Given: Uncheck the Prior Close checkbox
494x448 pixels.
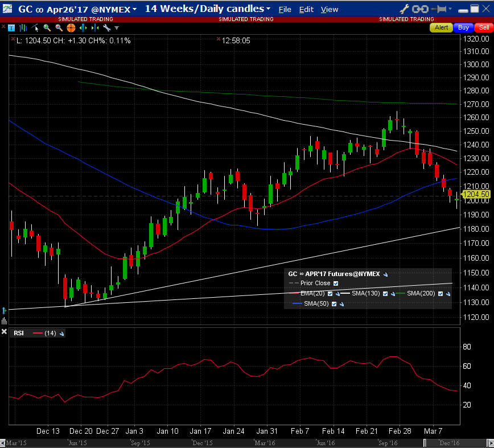Looking at the screenshot, I should pos(336,283).
